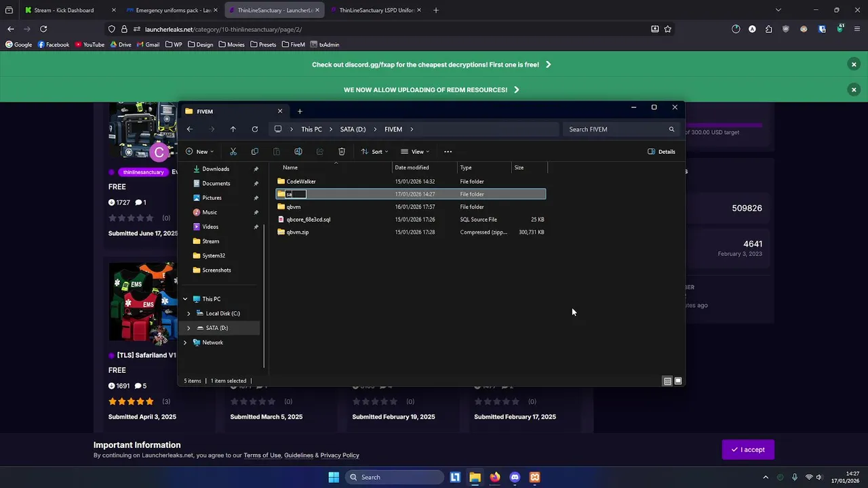
Task: Open Firefox list all tabs dropdown
Action: tap(778, 10)
